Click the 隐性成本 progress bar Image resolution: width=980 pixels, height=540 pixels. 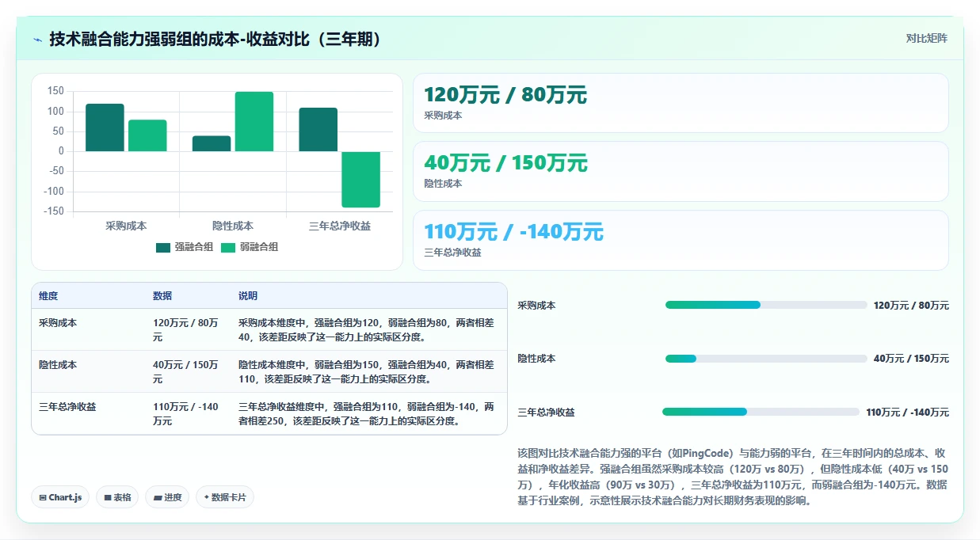point(766,359)
